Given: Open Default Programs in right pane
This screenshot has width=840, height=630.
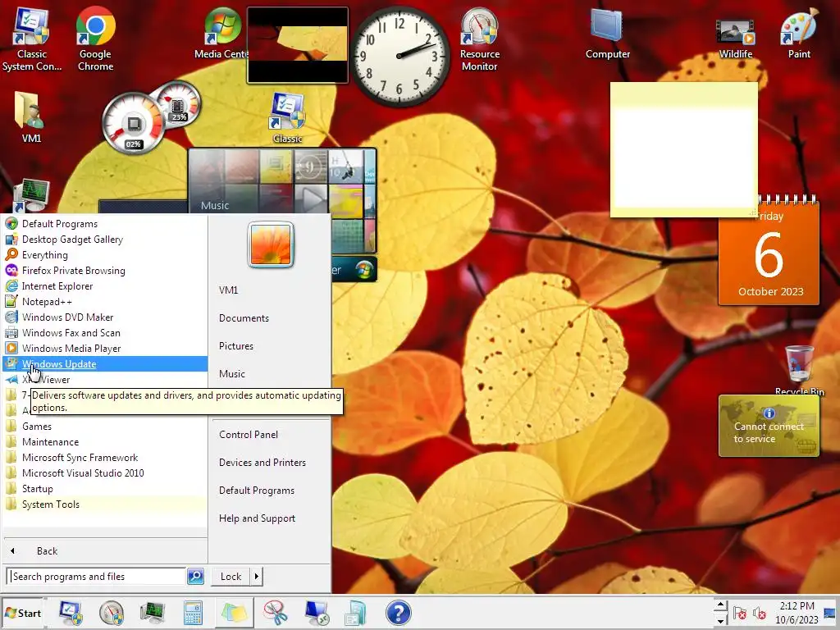Looking at the screenshot, I should click(257, 491).
